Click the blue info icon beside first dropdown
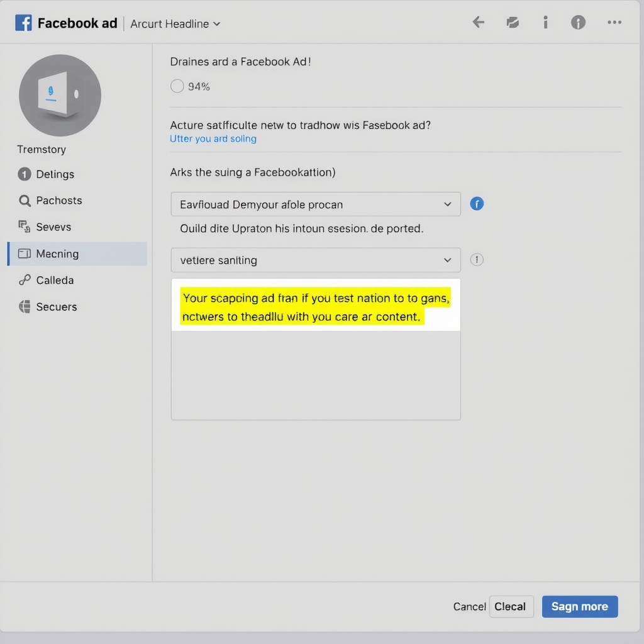 [477, 204]
